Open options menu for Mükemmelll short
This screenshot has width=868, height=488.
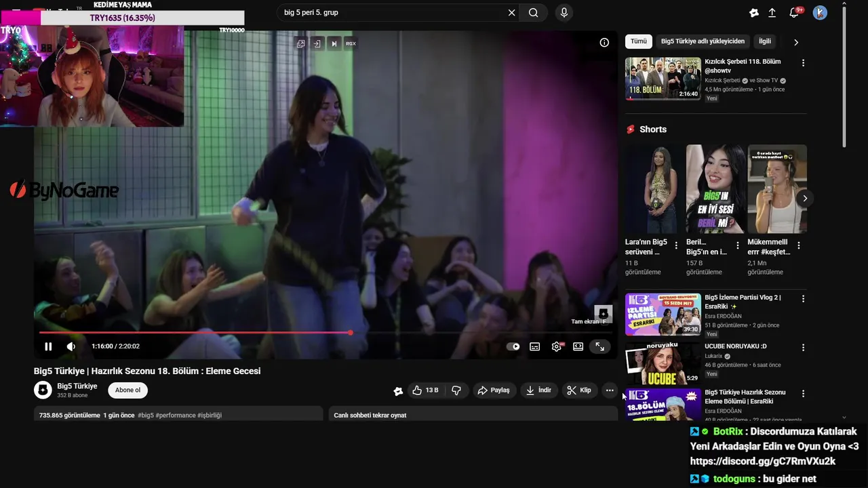click(x=799, y=245)
